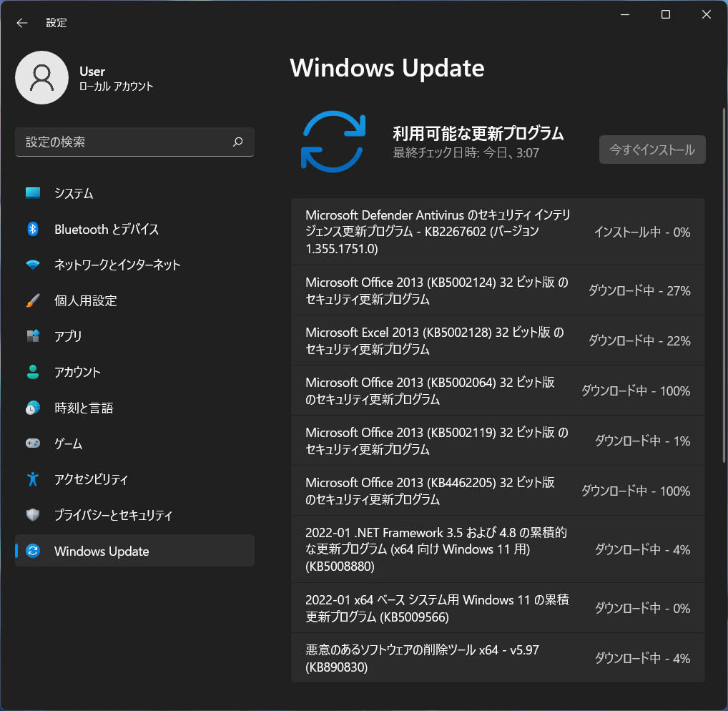Click the アクセシビリティ figure icon
Image resolution: width=728 pixels, height=711 pixels.
(x=32, y=479)
